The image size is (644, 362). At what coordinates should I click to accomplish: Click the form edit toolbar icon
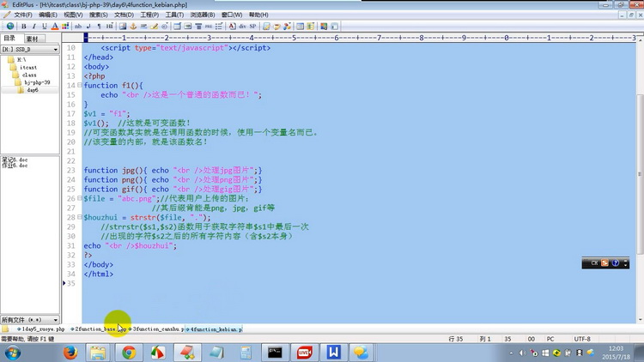[x=266, y=27]
